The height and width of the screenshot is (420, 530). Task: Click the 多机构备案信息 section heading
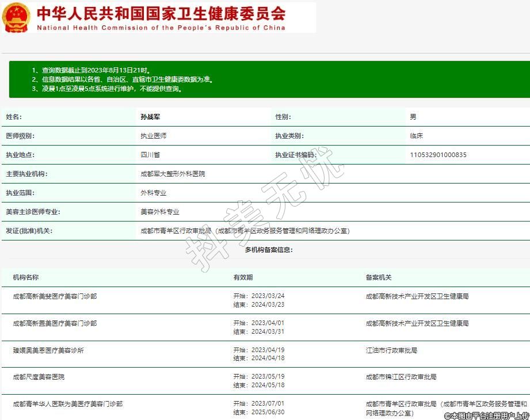[269, 250]
